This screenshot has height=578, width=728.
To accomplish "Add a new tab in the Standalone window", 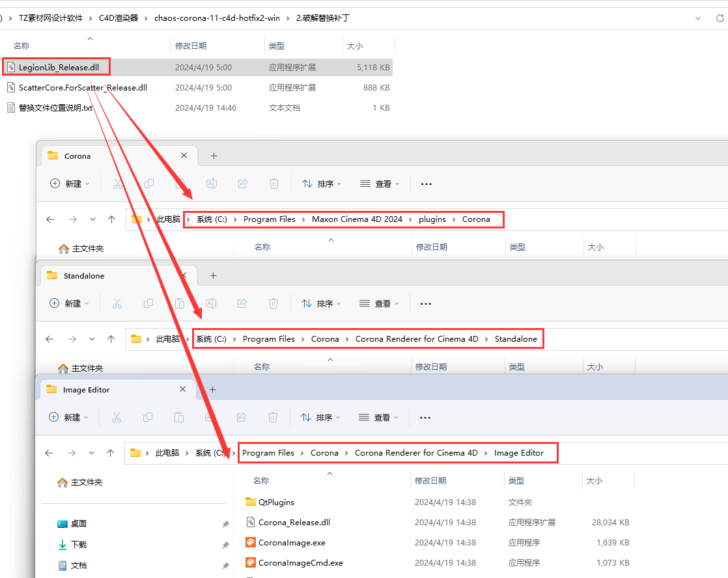I will tap(213, 276).
